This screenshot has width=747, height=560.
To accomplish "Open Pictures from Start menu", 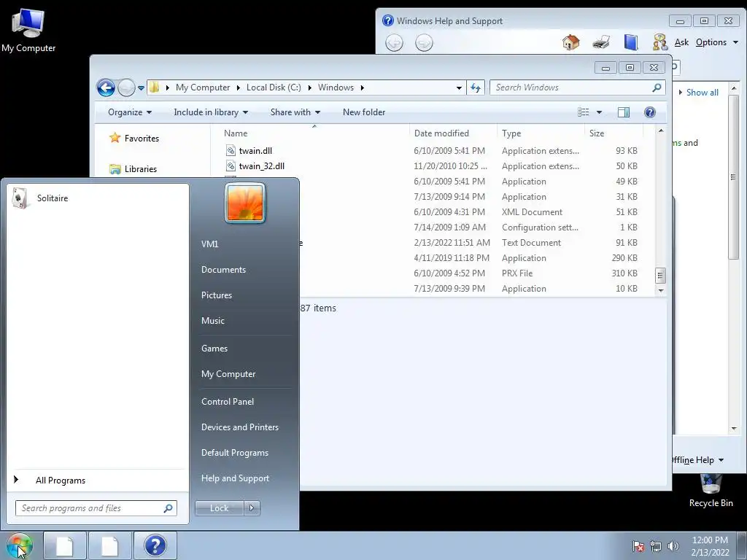I will [x=216, y=295].
